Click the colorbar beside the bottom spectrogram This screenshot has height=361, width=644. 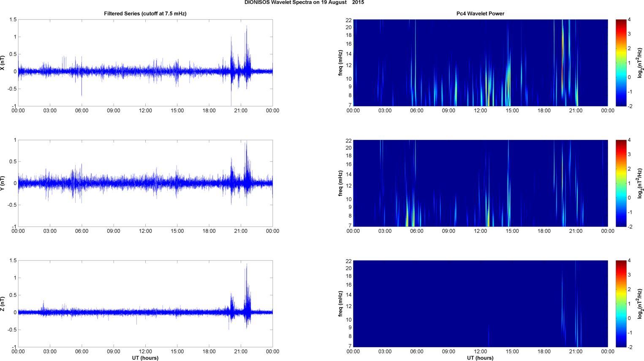click(621, 304)
